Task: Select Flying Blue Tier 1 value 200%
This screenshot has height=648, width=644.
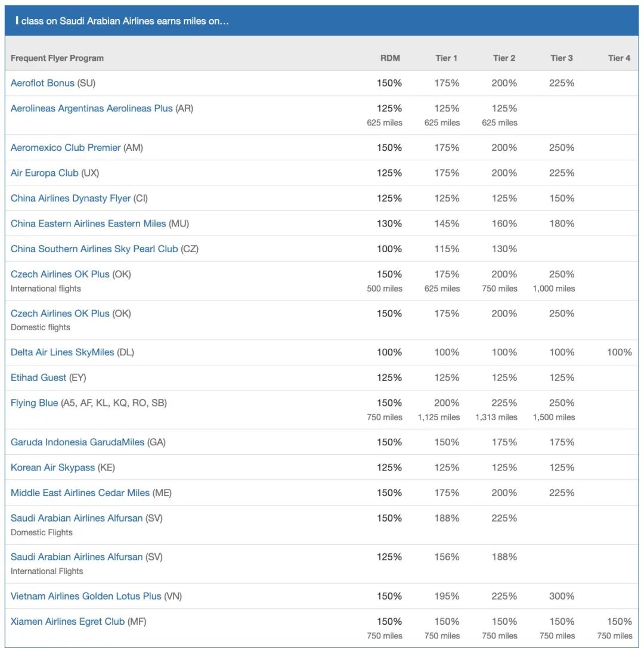Action: click(447, 403)
